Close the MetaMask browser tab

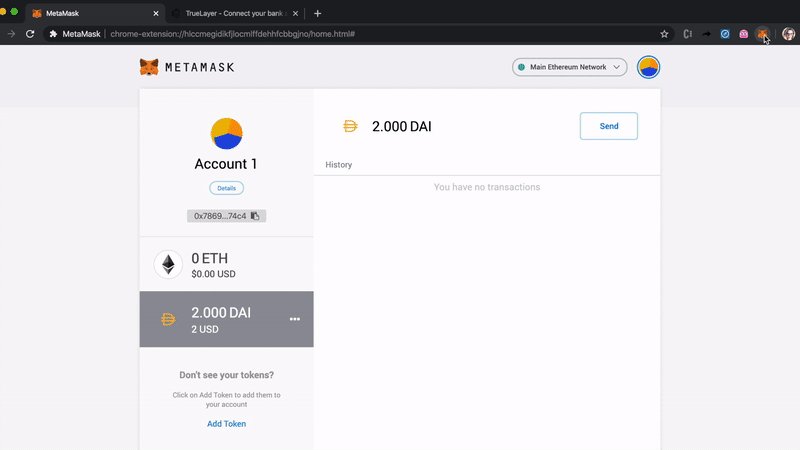(x=156, y=13)
